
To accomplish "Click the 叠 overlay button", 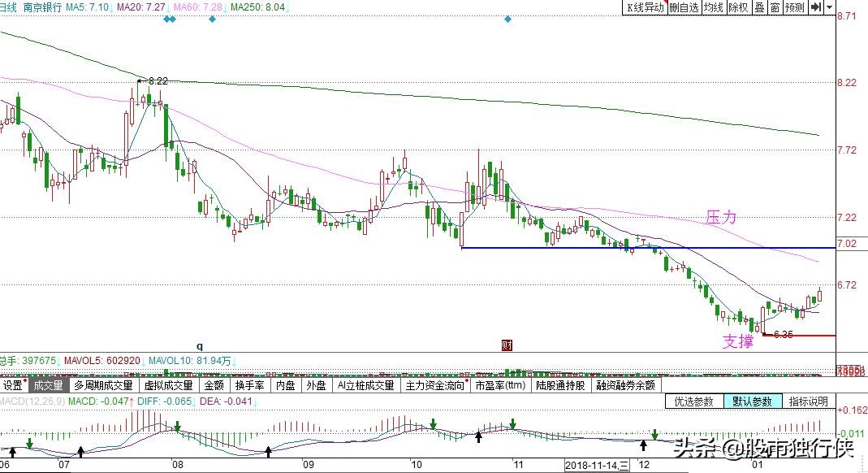I will pos(759,7).
